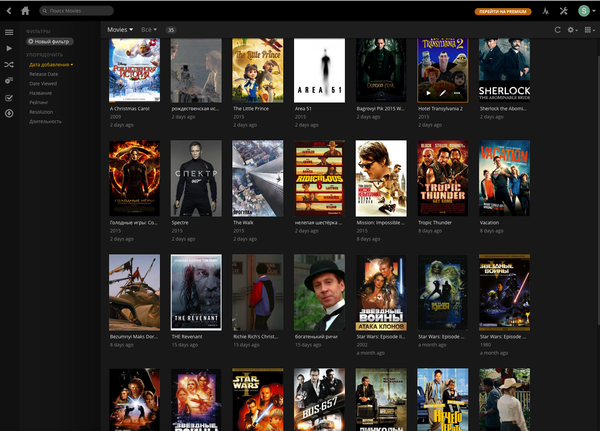Open the grid view mode dropdown

[588, 30]
